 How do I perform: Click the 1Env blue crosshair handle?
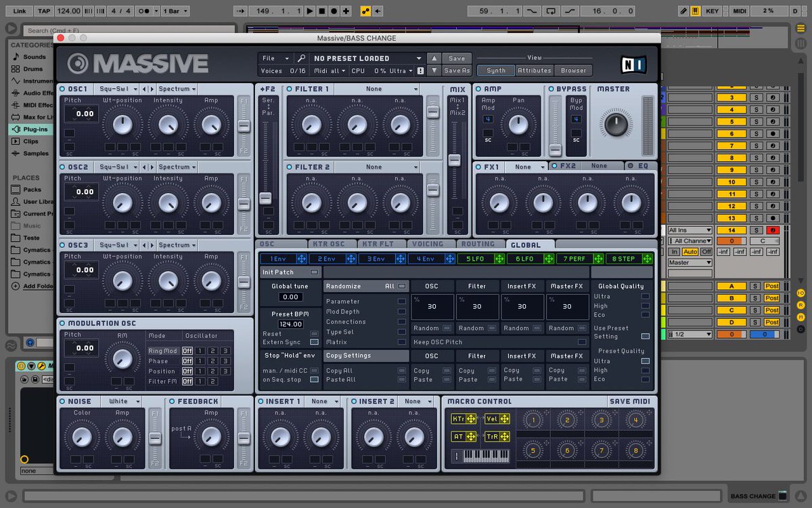302,259
